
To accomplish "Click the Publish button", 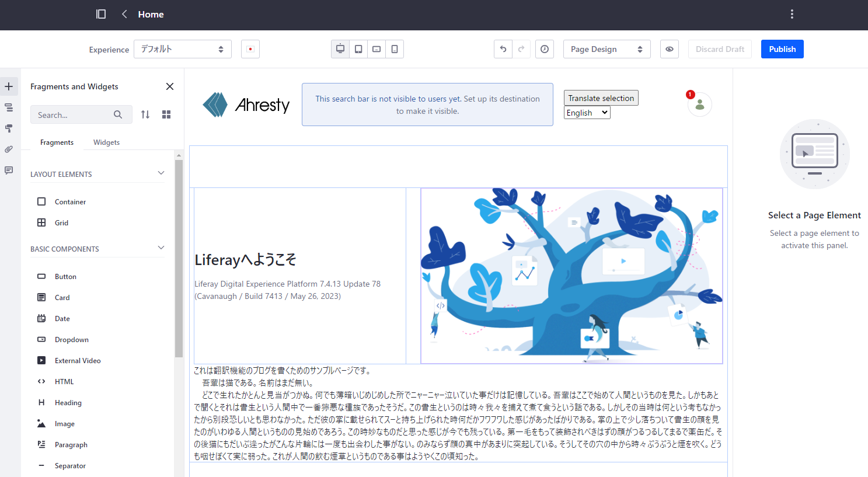I will [x=782, y=49].
